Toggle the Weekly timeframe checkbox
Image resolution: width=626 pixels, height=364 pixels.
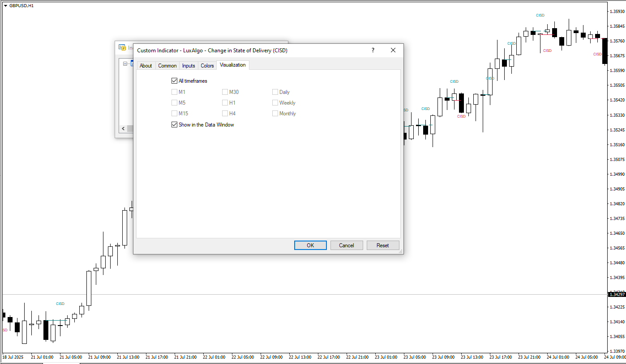(x=275, y=103)
